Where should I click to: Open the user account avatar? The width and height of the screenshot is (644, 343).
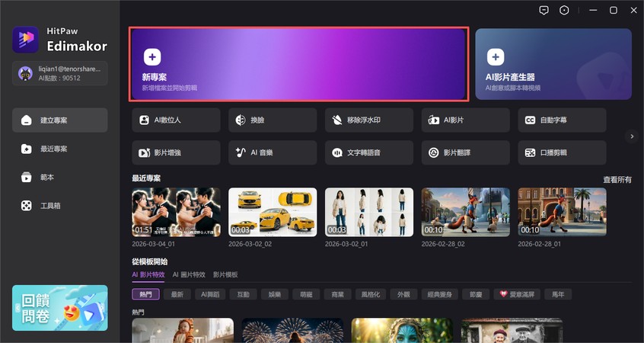pyautogui.click(x=25, y=74)
